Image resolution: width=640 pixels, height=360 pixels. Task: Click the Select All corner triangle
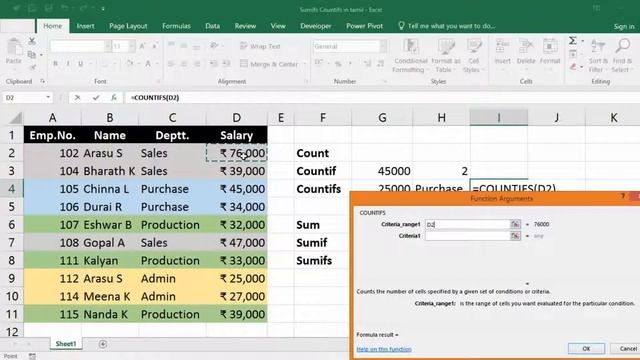(x=15, y=118)
